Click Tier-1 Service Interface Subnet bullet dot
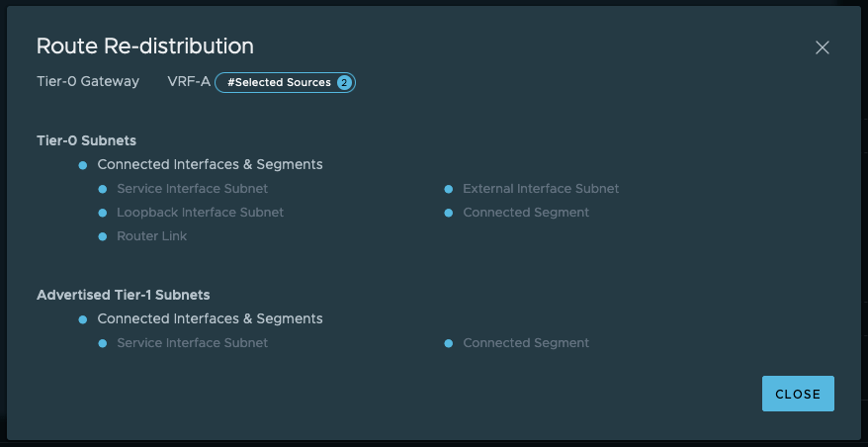The image size is (868, 447). (103, 343)
